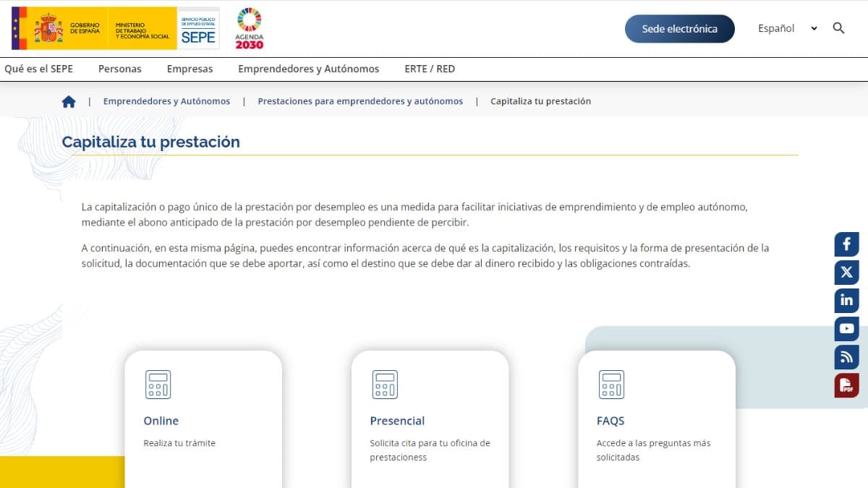Download page as PDF icon
Screen dimensions: 868x488
tap(846, 385)
